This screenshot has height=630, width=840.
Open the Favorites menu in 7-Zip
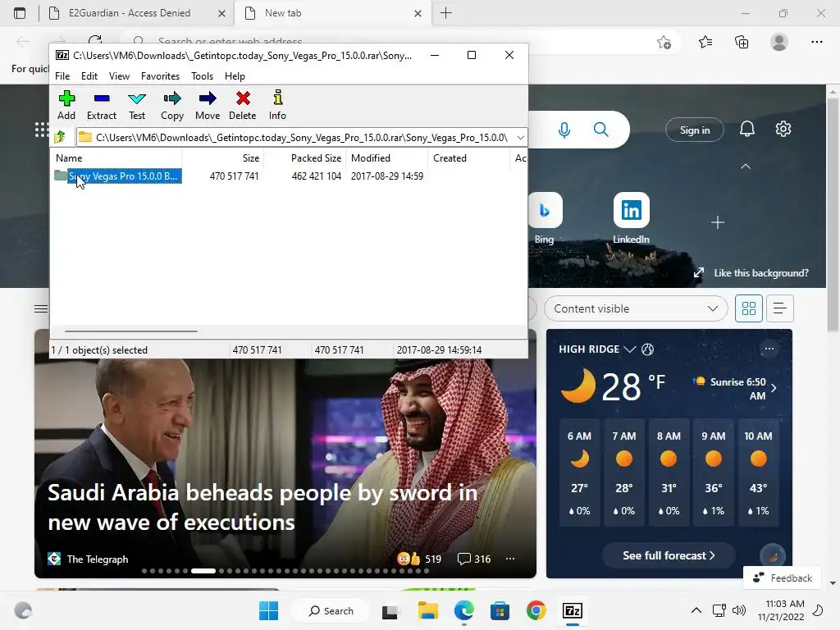tap(160, 76)
